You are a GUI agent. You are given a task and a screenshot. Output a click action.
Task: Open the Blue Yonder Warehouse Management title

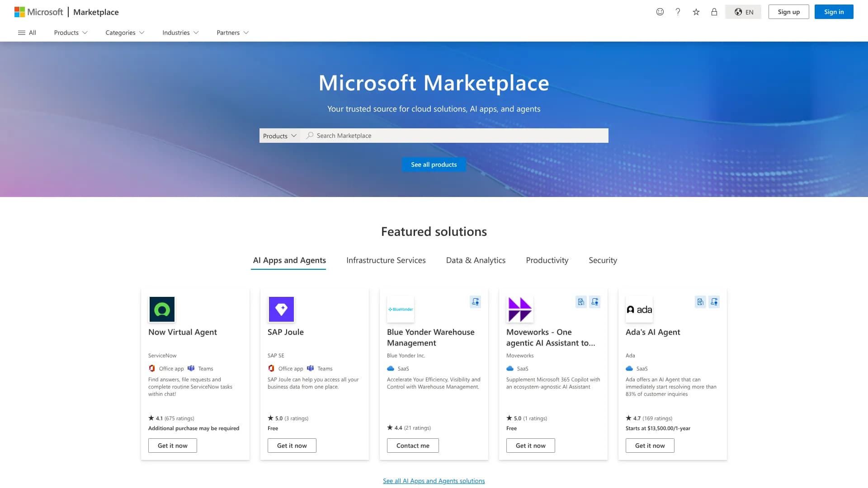coord(431,338)
